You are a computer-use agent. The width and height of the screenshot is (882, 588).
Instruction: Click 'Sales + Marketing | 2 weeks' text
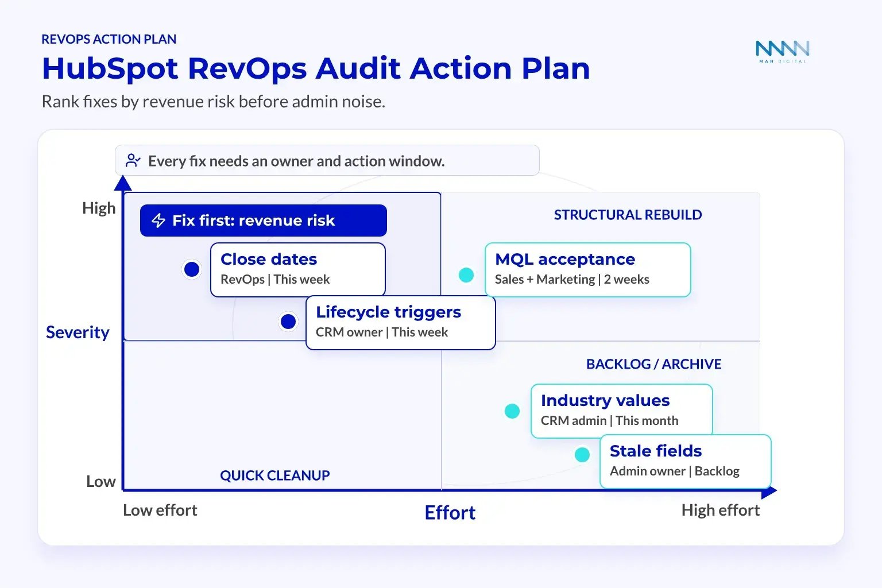[572, 280]
